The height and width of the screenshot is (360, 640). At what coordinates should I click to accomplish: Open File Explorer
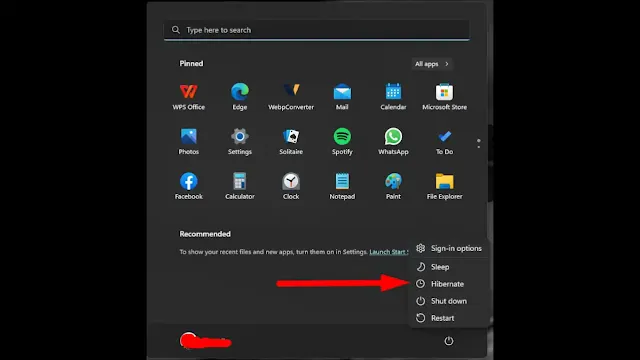pos(444,186)
